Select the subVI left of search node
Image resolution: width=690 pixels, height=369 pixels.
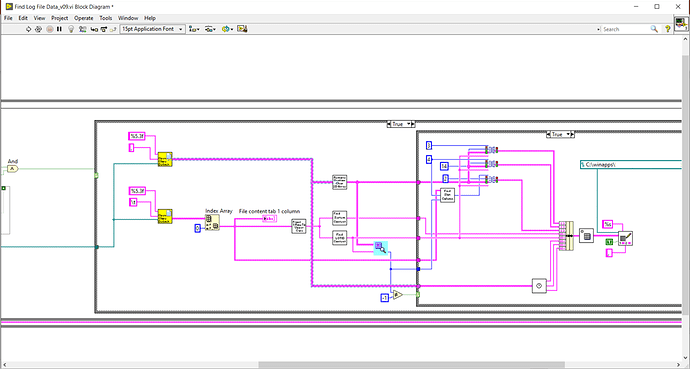pos(340,238)
